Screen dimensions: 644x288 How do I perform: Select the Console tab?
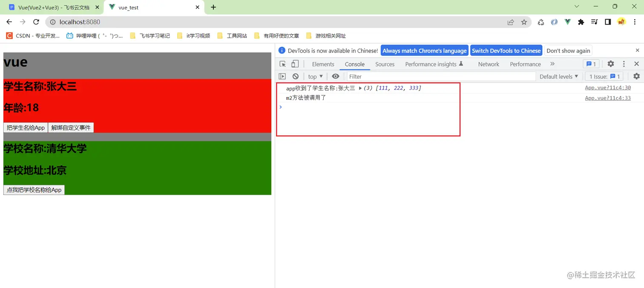pos(355,64)
